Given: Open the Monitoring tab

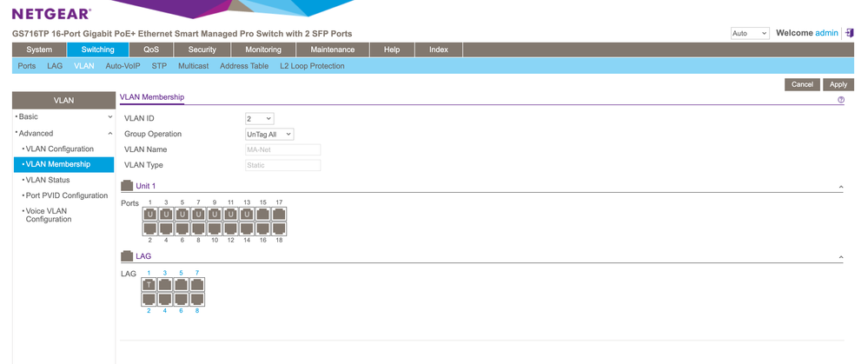Looking at the screenshot, I should pyautogui.click(x=263, y=50).
